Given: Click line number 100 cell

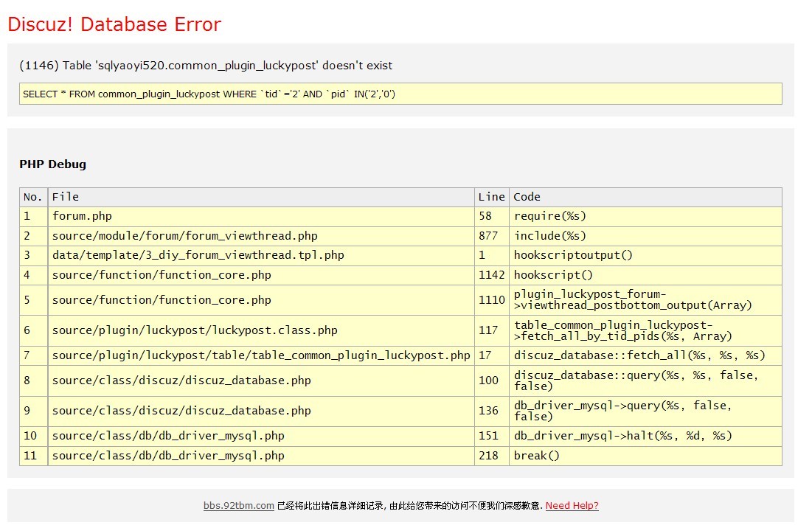Looking at the screenshot, I should [x=491, y=381].
